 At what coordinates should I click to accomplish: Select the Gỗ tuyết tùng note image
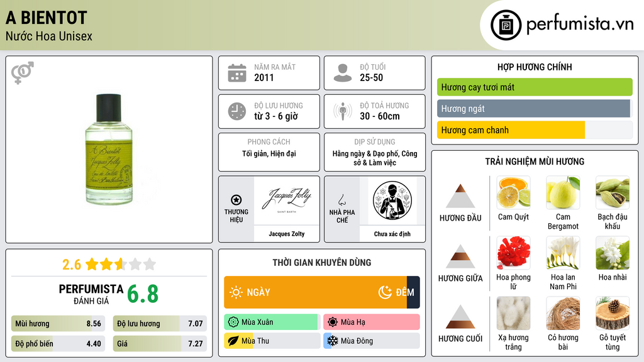(x=613, y=313)
